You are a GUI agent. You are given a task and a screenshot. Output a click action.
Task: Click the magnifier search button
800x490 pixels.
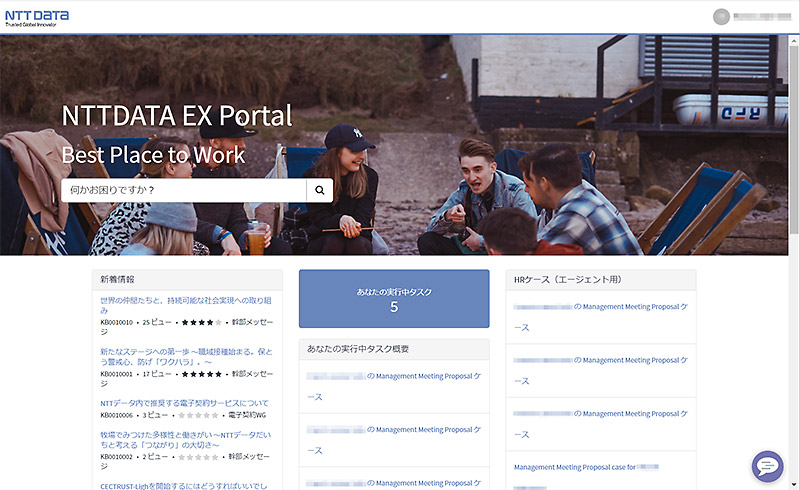[x=319, y=190]
